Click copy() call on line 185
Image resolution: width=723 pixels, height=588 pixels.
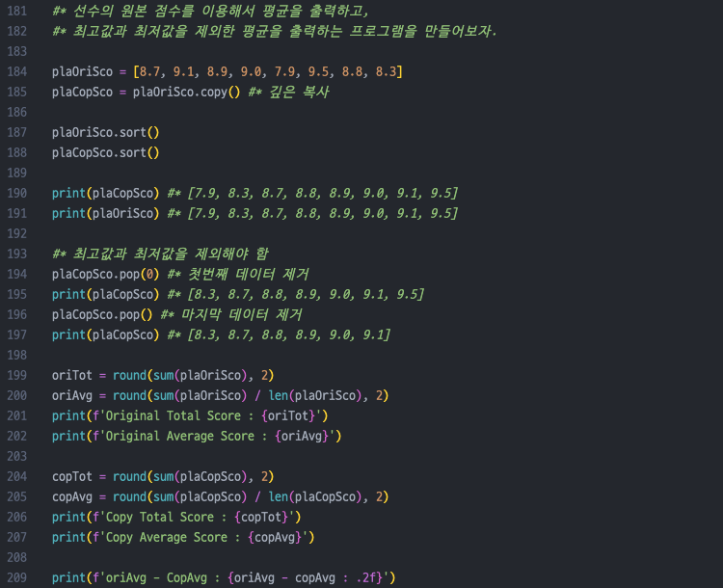pyautogui.click(x=221, y=92)
